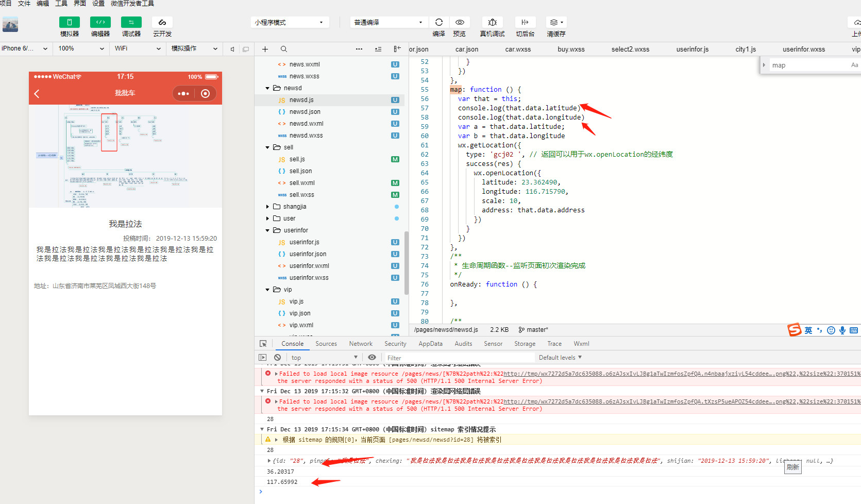Open the Default levels dropdown

560,358
